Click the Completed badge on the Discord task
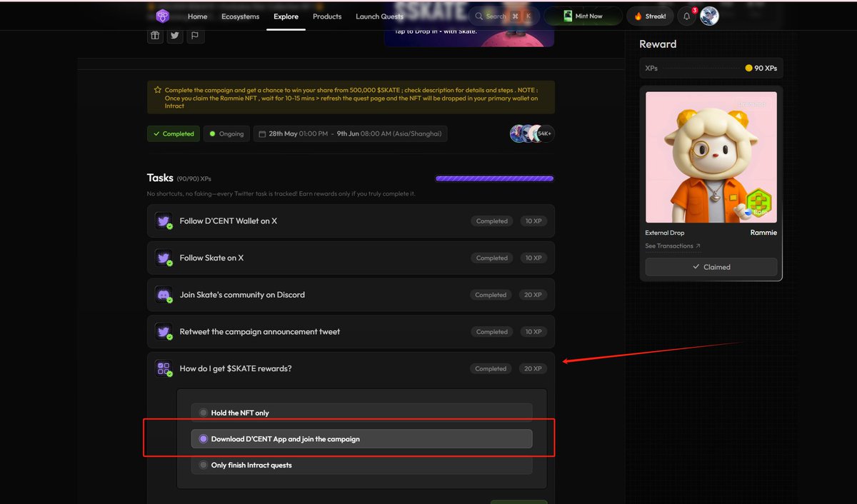Viewport: 857px width, 504px height. pyautogui.click(x=491, y=295)
